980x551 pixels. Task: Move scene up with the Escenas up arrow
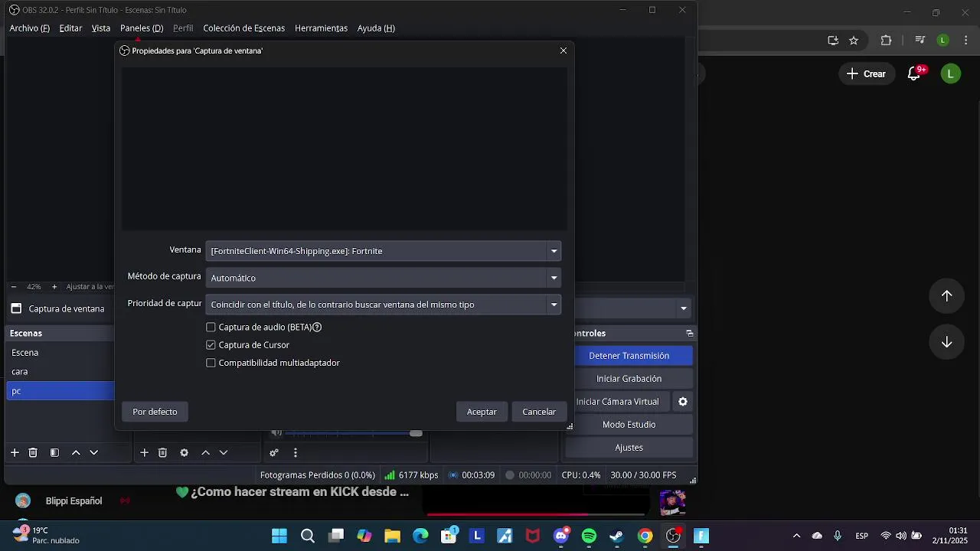(x=76, y=452)
